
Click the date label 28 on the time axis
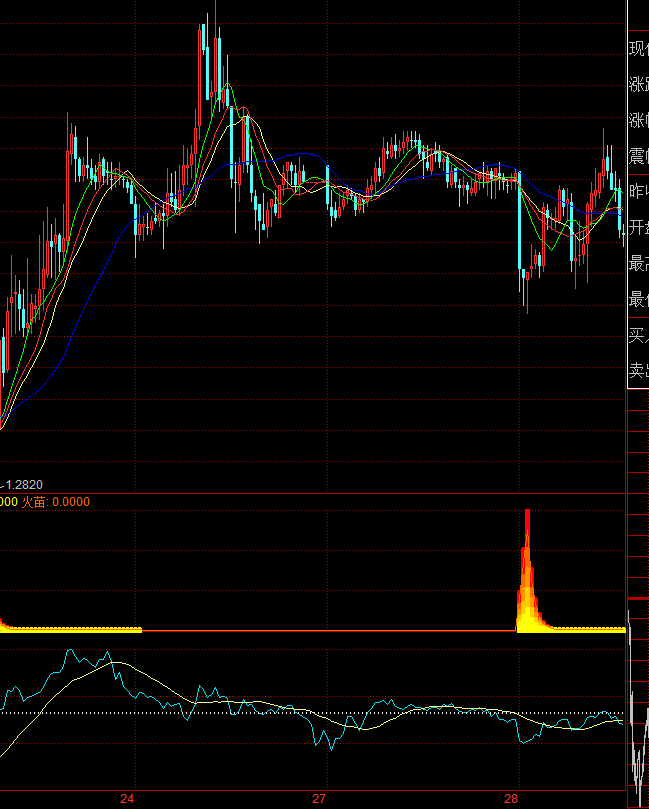511,799
